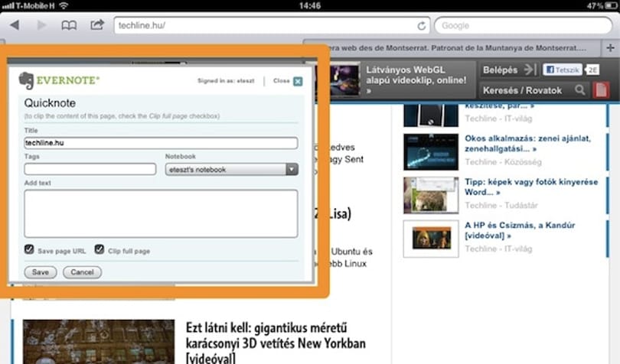620x364 pixels.
Task: Click the Signed in as: eteszt text
Action: [226, 80]
